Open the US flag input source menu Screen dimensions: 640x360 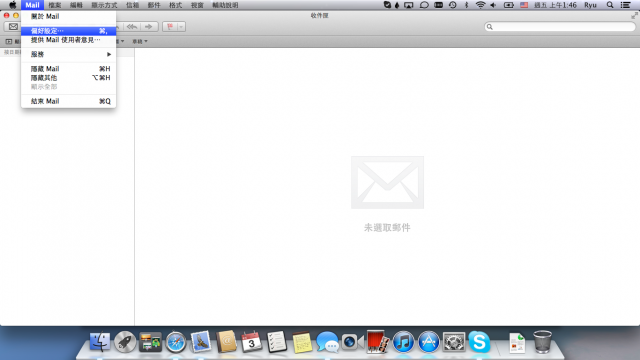tap(524, 5)
